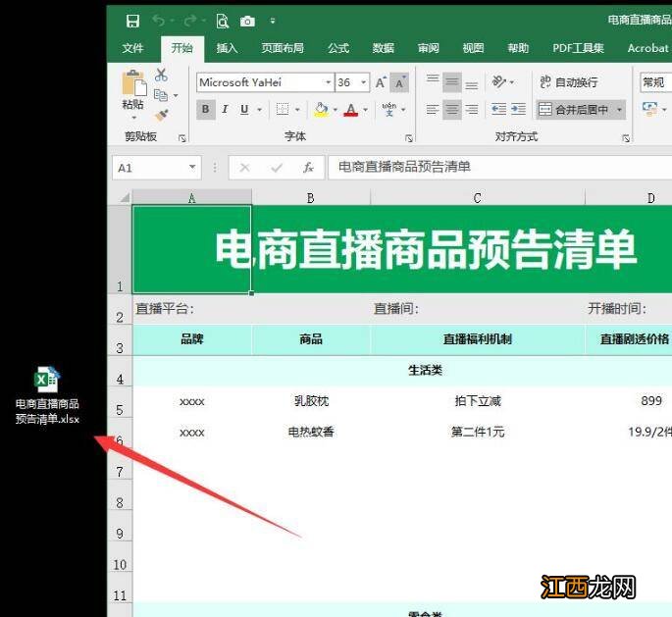This screenshot has height=617, width=672.
Task: Open the 公式 tab
Action: click(338, 48)
